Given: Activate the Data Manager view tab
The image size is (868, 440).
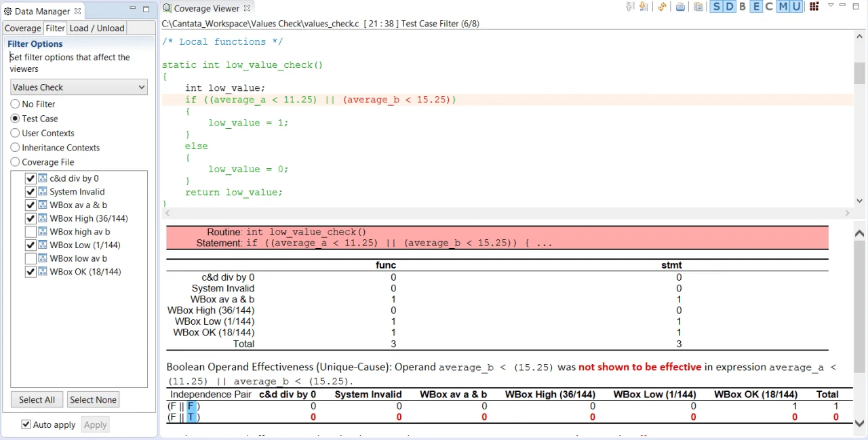Looking at the screenshot, I should point(42,11).
